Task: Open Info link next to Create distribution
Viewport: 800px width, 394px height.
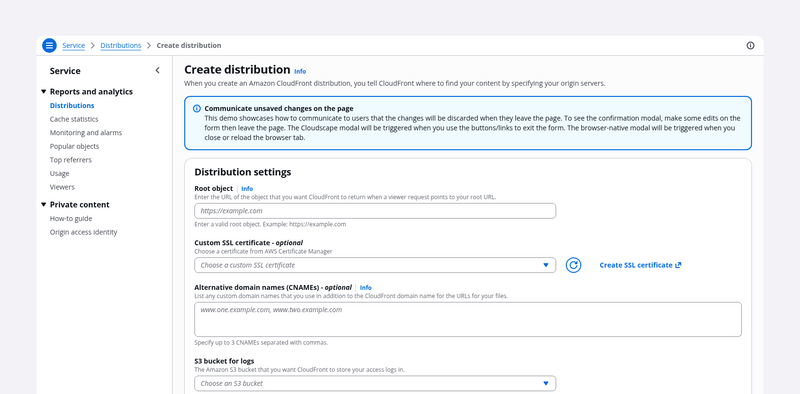Action: [300, 71]
